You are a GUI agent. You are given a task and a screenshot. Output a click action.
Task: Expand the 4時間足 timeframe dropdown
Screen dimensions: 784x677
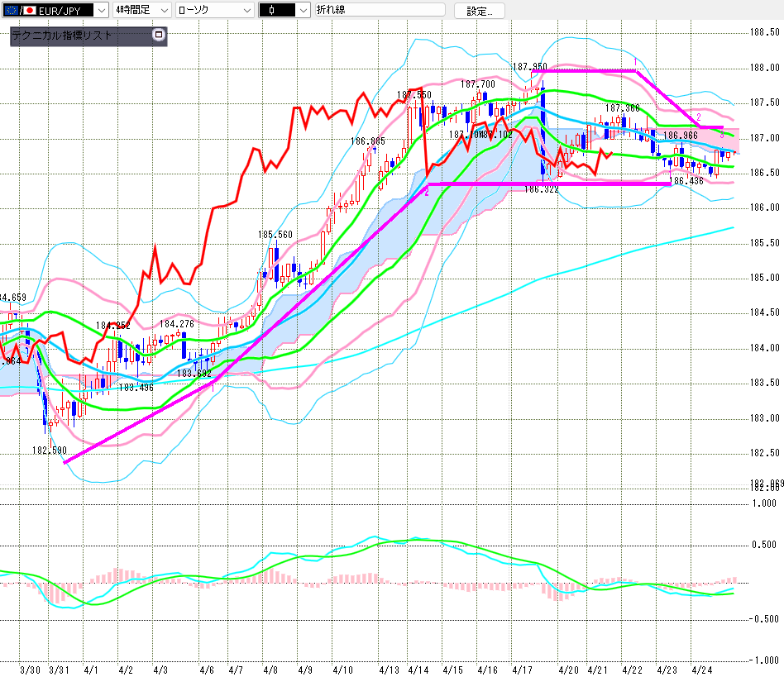click(162, 11)
